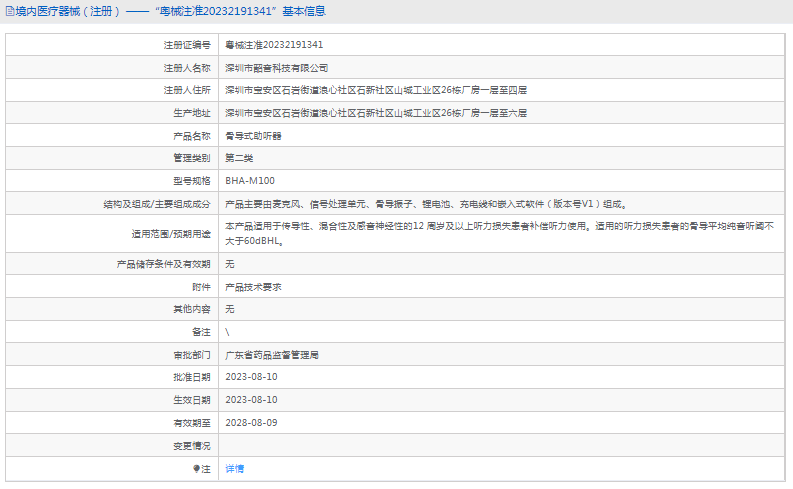This screenshot has width=793, height=489.
Task: Click the 注册证编号 label
Action: [187, 45]
